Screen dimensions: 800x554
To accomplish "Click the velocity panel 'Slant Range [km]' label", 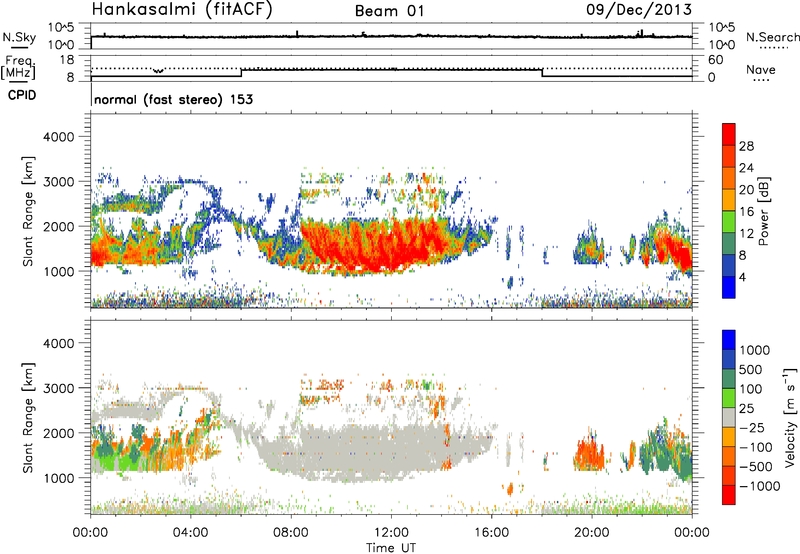I will coord(28,417).
